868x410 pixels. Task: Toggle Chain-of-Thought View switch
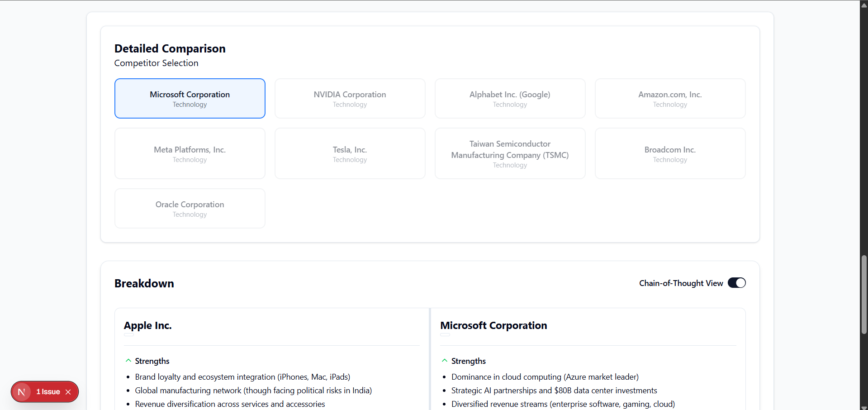736,283
